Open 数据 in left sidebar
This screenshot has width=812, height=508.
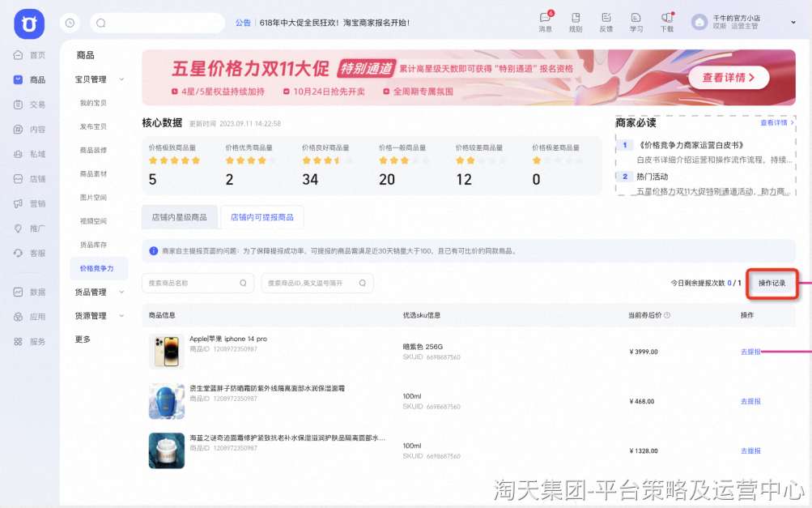(x=30, y=292)
